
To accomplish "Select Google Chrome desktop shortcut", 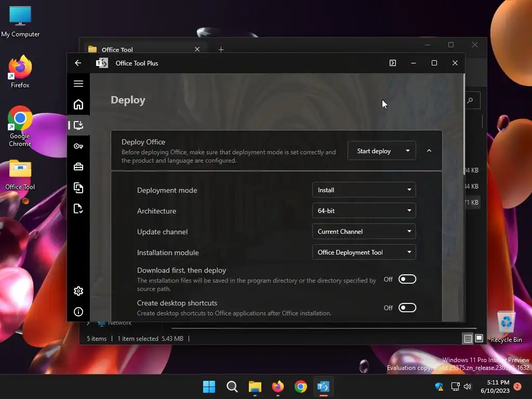I will pyautogui.click(x=20, y=126).
